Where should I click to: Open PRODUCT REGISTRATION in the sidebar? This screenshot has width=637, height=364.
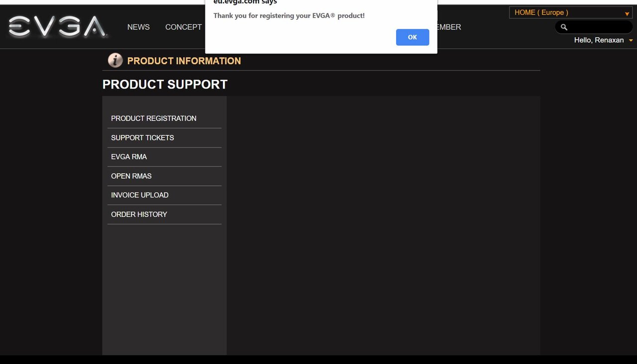coord(164,118)
